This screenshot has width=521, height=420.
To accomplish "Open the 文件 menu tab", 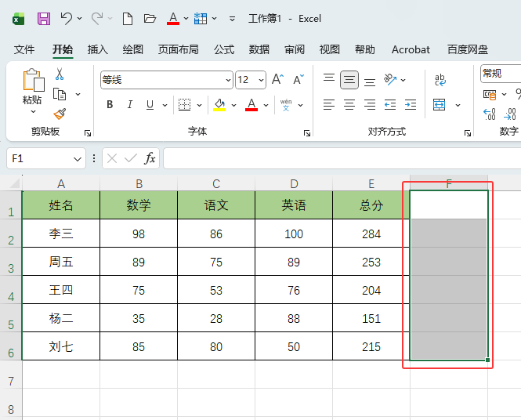I will coord(24,49).
